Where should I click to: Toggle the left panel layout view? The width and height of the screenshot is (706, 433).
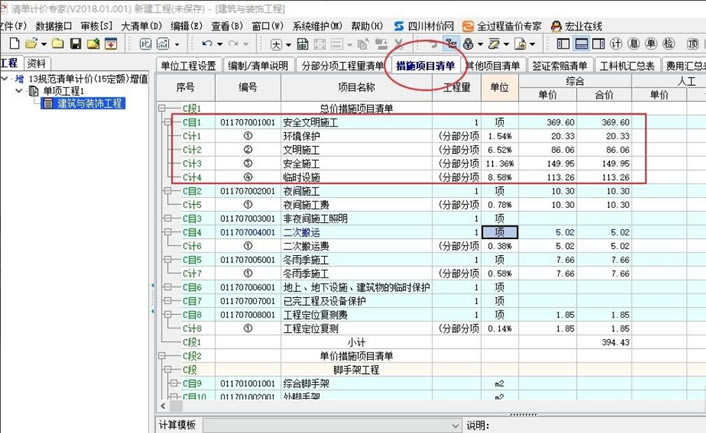pos(563,44)
